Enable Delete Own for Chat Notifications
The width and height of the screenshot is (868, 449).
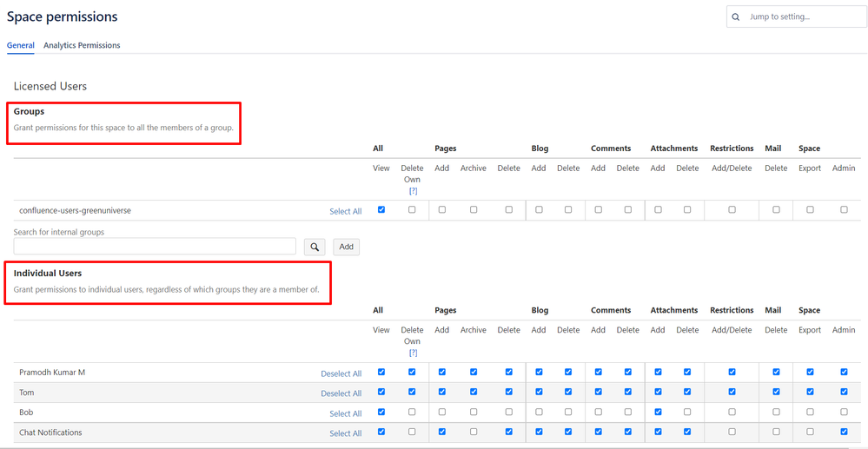click(x=412, y=432)
